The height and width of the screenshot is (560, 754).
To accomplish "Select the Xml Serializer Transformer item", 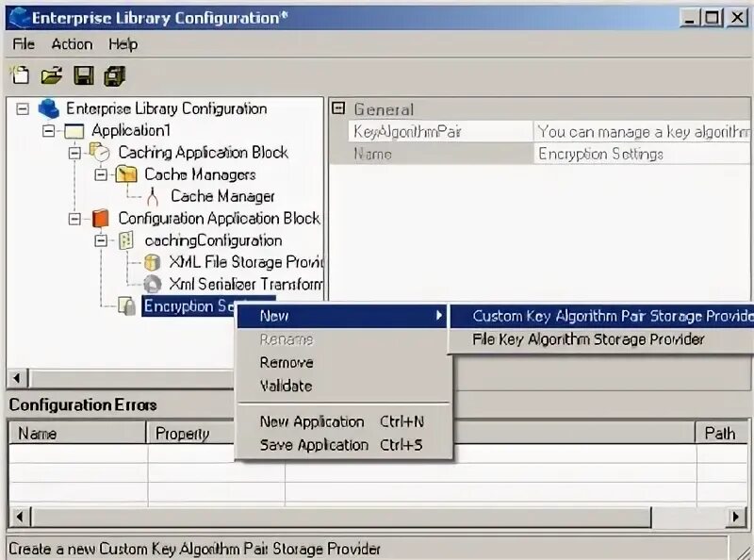I will click(246, 285).
